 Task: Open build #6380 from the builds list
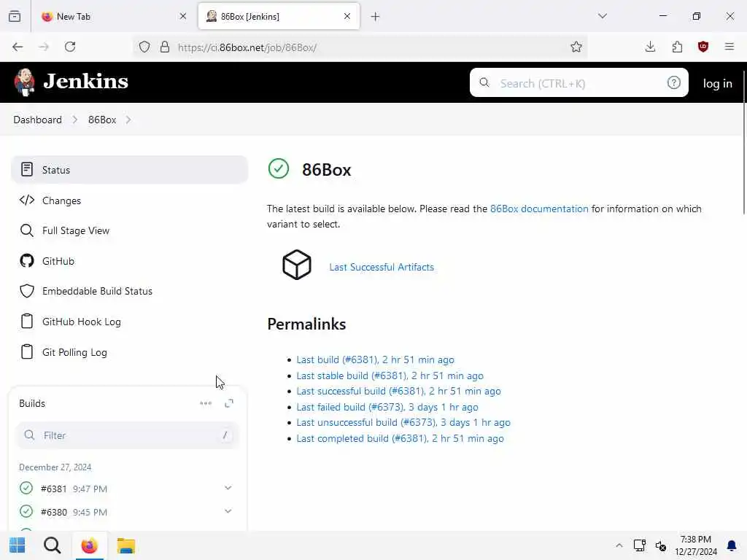[x=54, y=512]
